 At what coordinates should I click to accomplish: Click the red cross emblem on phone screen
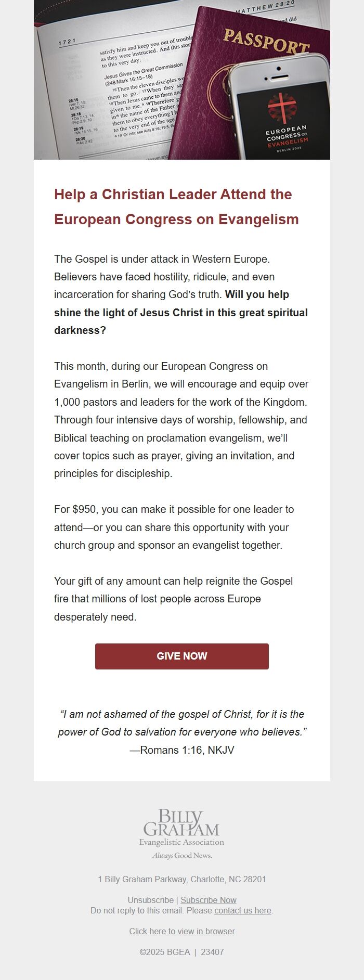click(282, 107)
